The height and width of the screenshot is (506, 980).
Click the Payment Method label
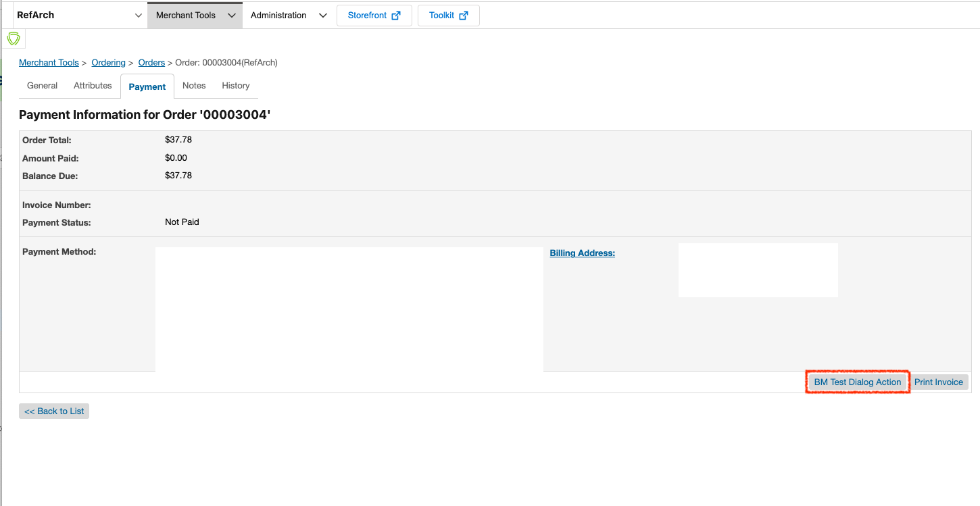[x=59, y=252]
